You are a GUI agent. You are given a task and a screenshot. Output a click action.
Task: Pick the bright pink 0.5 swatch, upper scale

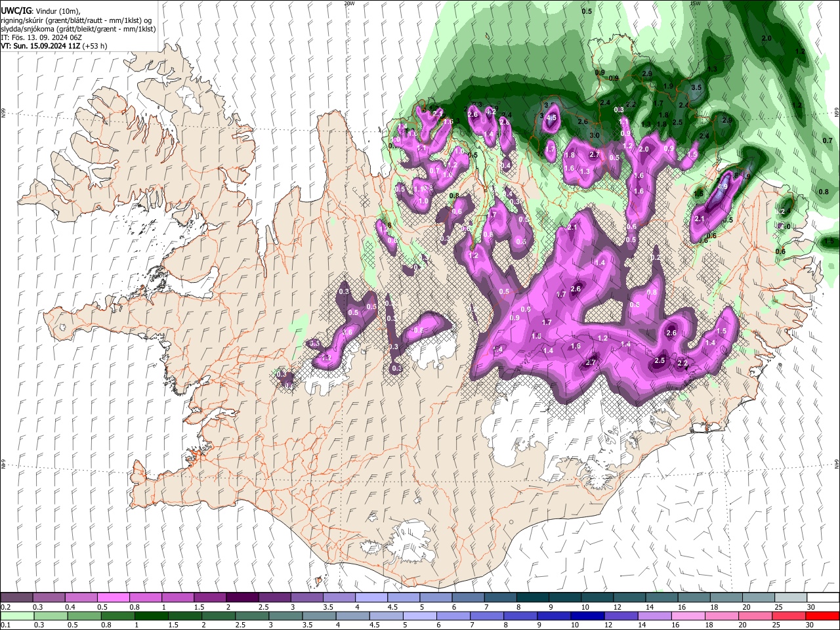[113, 598]
